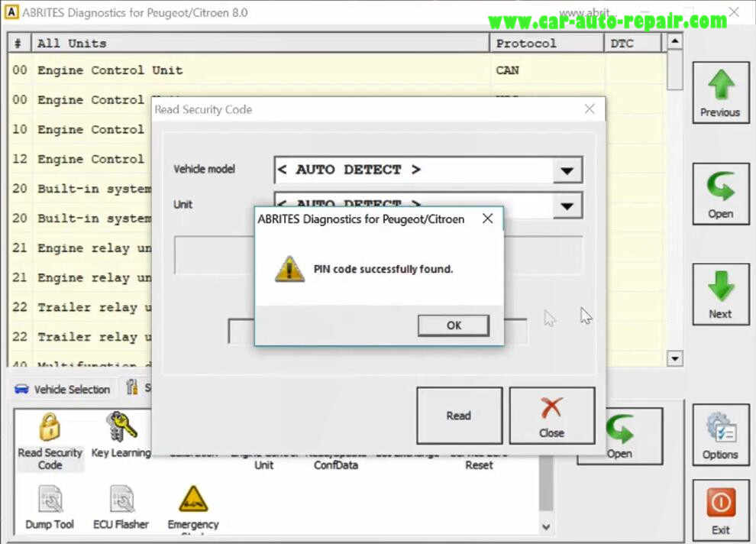
Task: Close the PIN code message box
Action: tap(487, 219)
